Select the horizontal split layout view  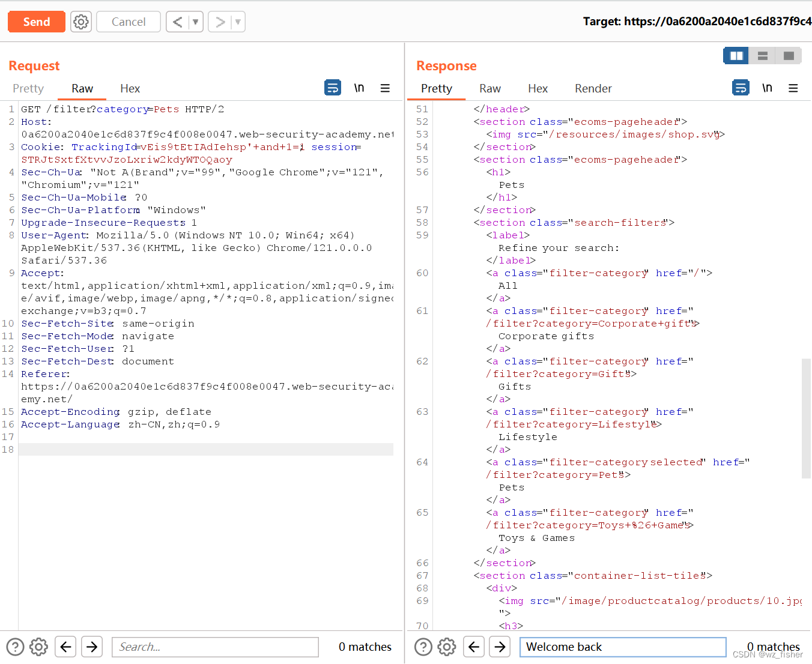(x=762, y=55)
